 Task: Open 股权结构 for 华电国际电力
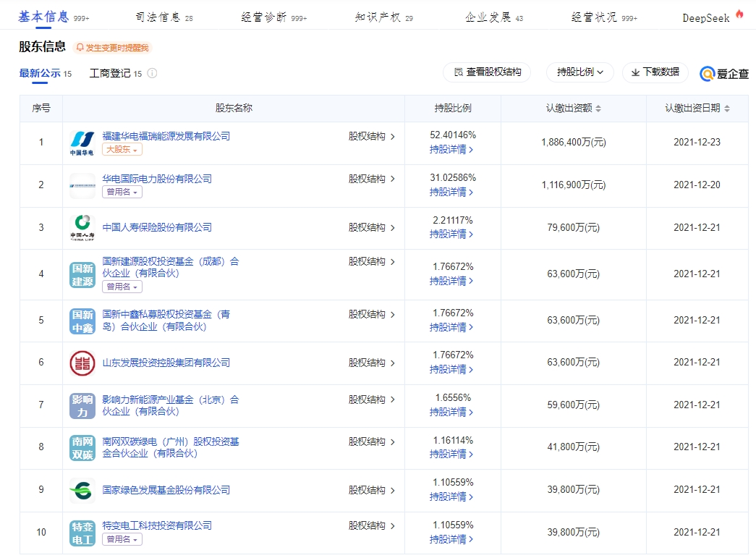[371, 179]
